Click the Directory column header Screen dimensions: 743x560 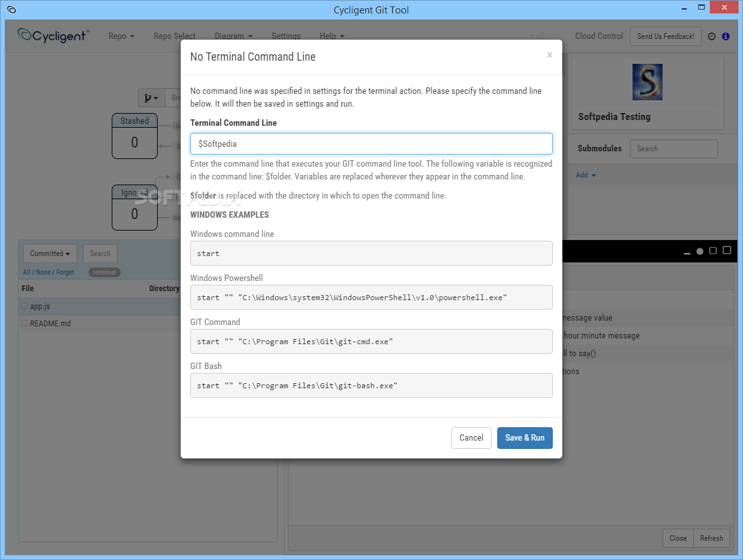pos(165,288)
